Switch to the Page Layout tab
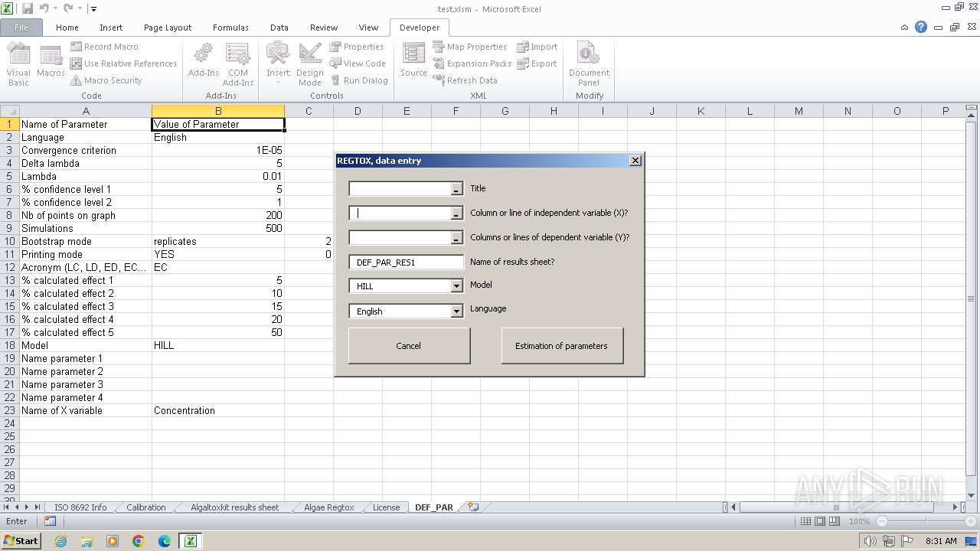The width and height of the screenshot is (980, 551). [168, 27]
